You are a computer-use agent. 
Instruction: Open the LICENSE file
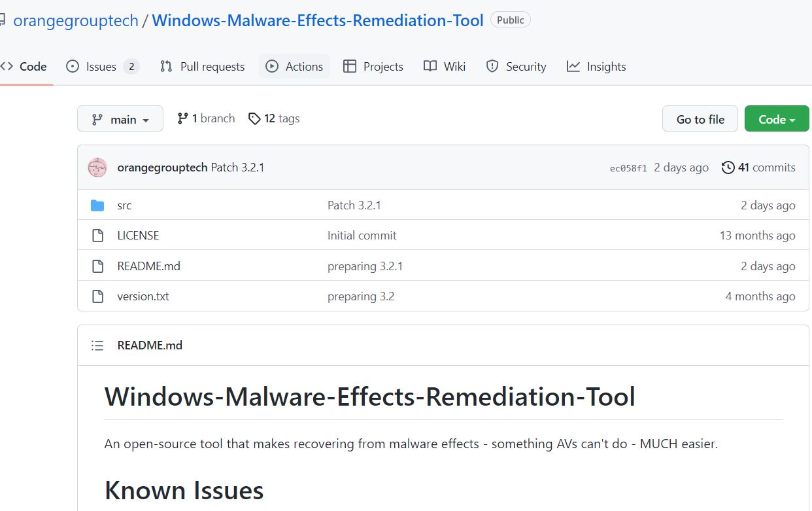(x=138, y=236)
